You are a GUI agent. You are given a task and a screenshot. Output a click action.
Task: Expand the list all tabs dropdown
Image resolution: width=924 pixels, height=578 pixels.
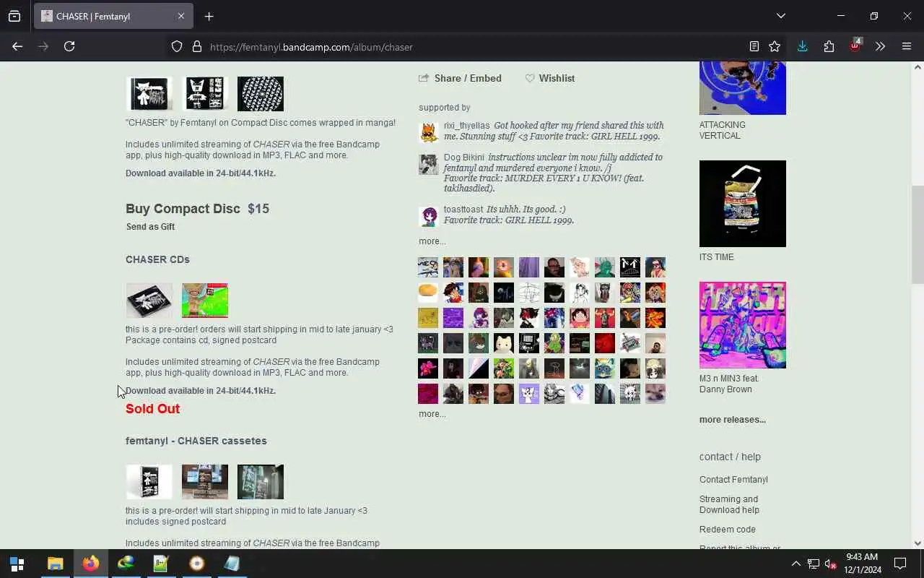point(780,16)
